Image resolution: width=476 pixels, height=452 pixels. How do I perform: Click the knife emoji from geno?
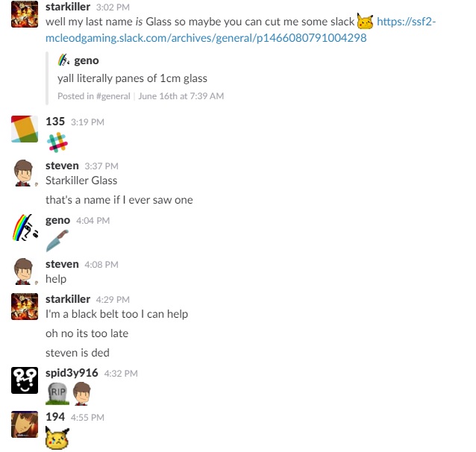(x=57, y=241)
